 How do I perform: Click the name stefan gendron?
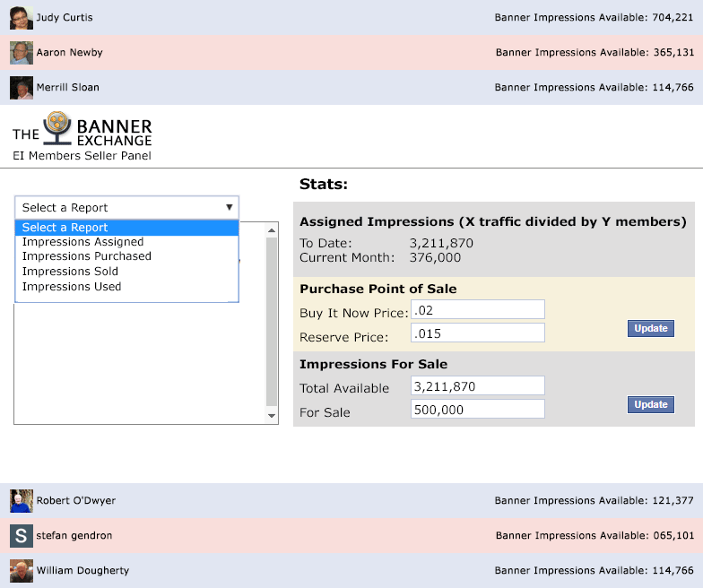74,536
